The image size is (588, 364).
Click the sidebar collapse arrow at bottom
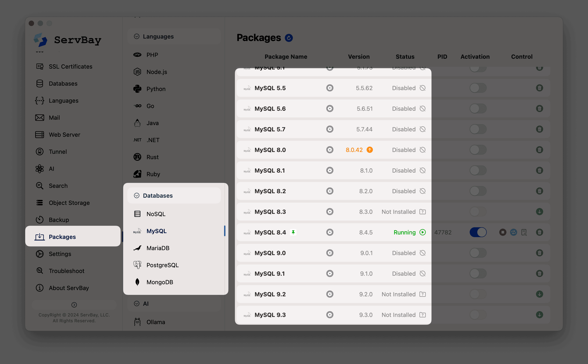[74, 305]
